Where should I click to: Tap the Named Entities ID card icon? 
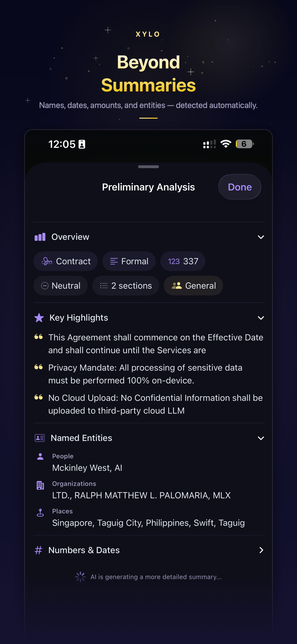(40, 438)
